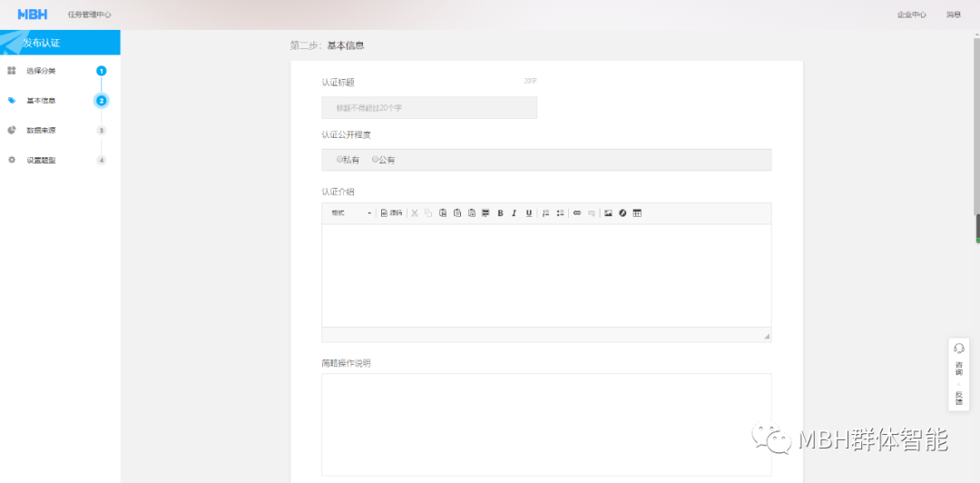This screenshot has width=980, height=483.
Task: Toggle bold formatting in the editor toolbar
Action: tap(500, 213)
